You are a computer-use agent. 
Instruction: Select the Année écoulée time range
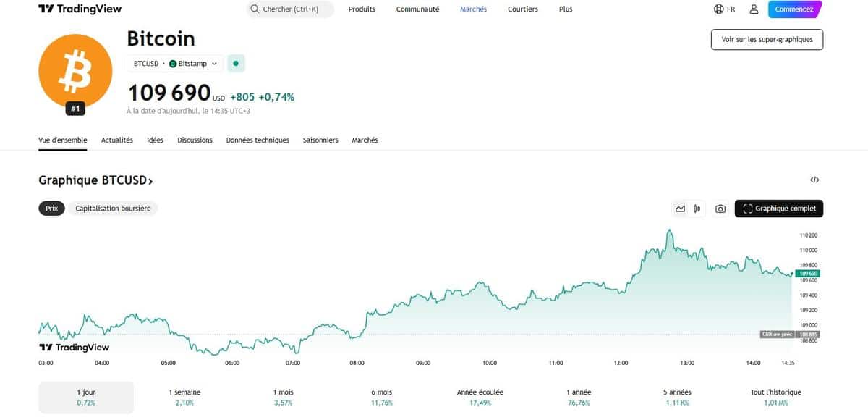480,397
